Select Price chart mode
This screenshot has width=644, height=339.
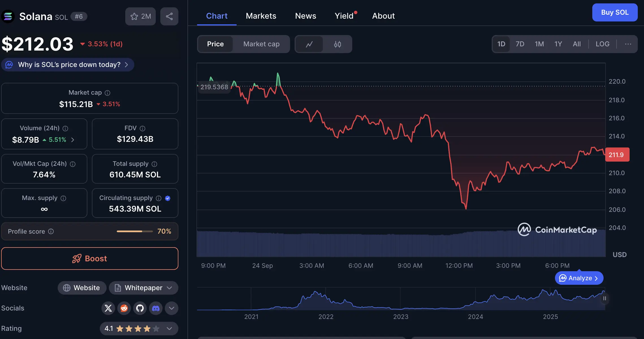pyautogui.click(x=215, y=44)
